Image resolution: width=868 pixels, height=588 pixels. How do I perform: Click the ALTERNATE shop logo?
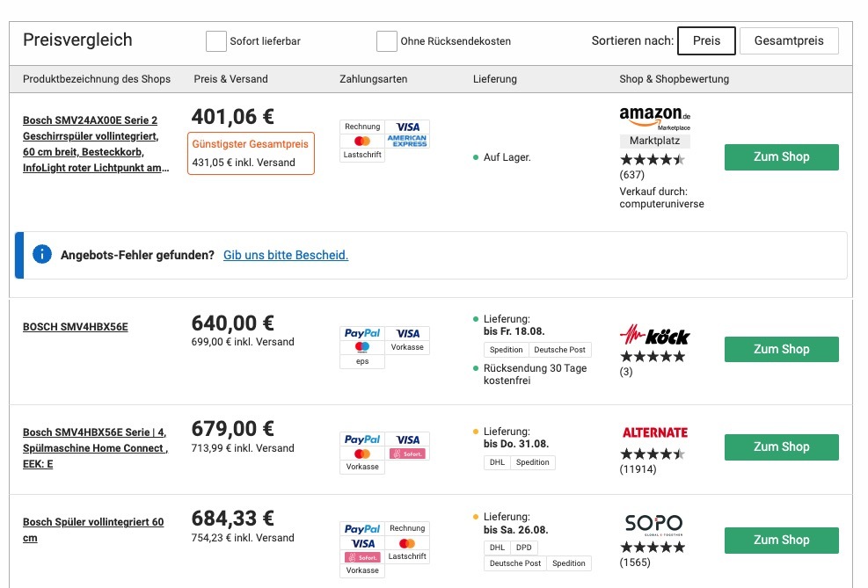[x=654, y=432]
